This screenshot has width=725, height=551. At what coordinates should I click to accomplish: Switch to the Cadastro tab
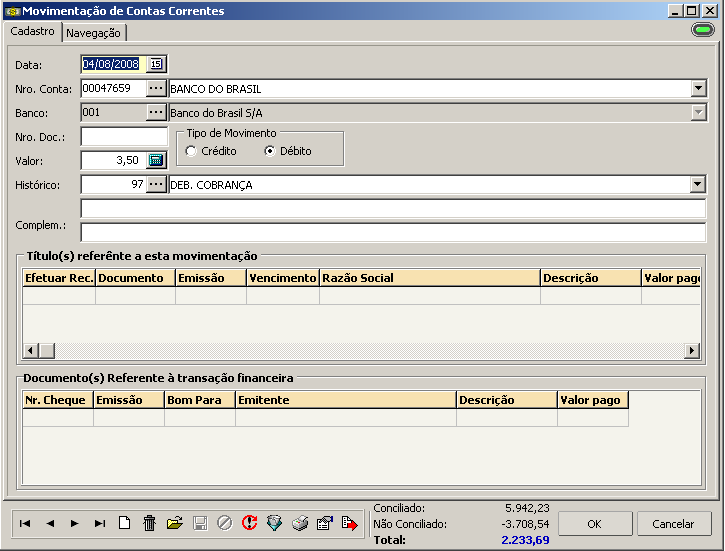pos(33,31)
